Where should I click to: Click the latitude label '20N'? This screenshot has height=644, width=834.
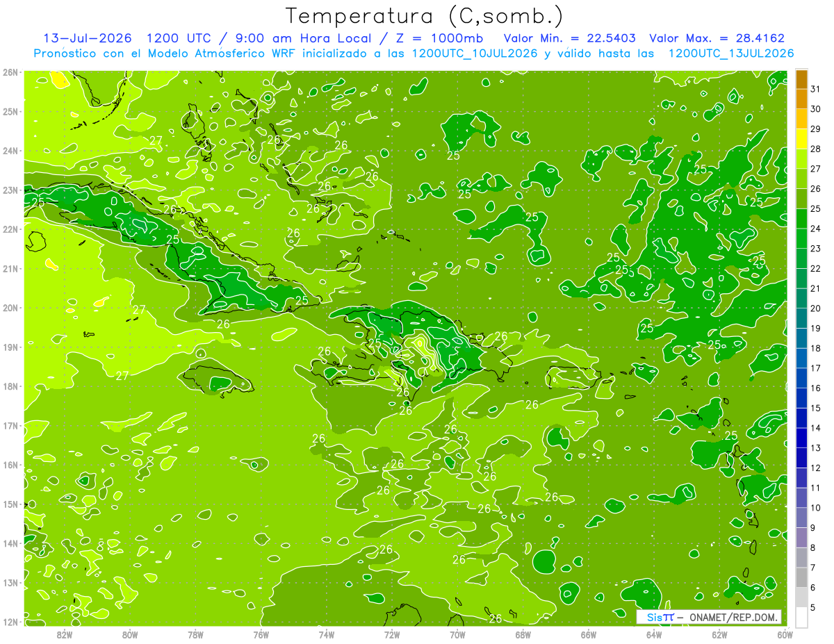click(x=10, y=308)
